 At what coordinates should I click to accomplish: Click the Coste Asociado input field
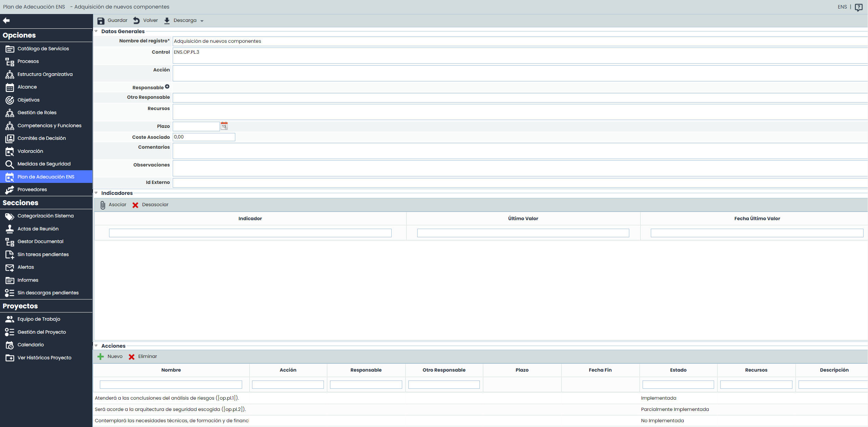[x=204, y=137]
